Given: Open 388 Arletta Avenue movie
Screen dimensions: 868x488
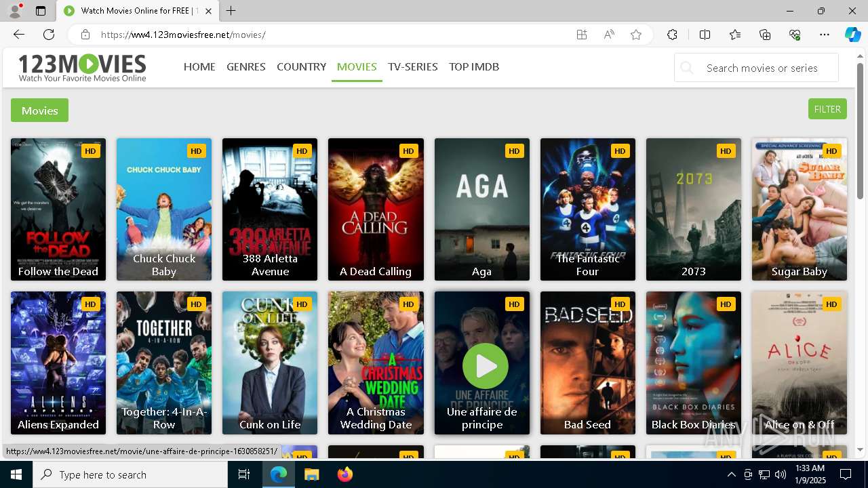Looking at the screenshot, I should [270, 209].
